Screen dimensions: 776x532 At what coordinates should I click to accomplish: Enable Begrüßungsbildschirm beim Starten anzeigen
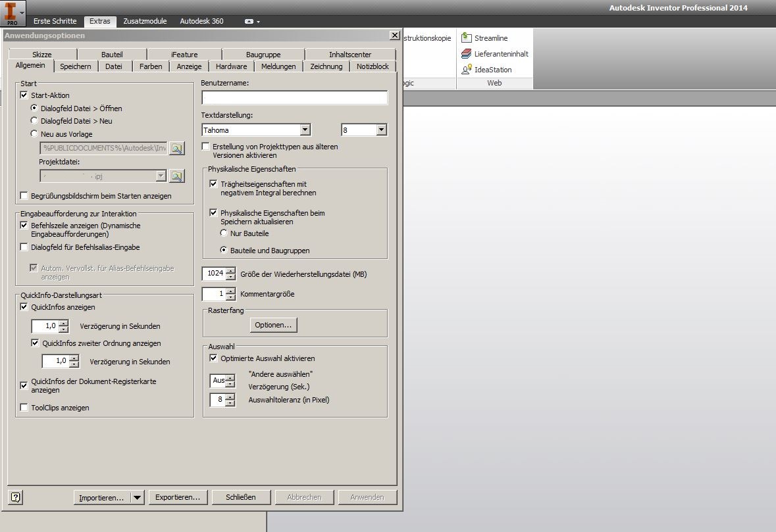pyautogui.click(x=24, y=196)
